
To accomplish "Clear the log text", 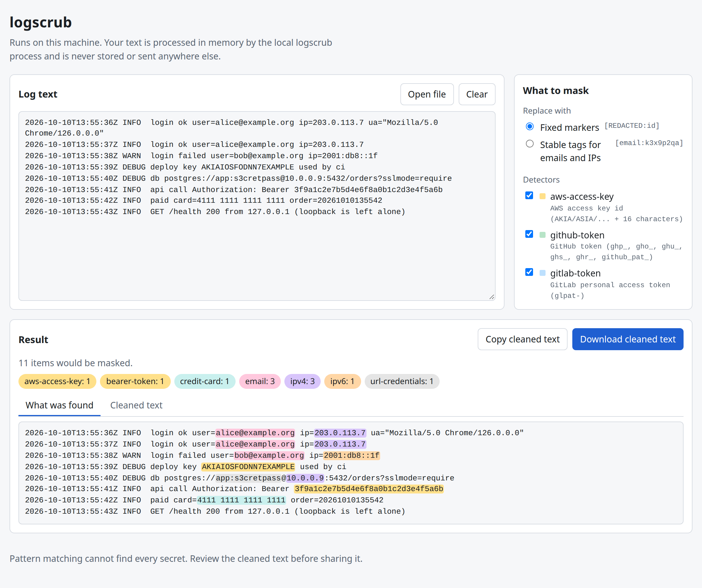I will (477, 94).
